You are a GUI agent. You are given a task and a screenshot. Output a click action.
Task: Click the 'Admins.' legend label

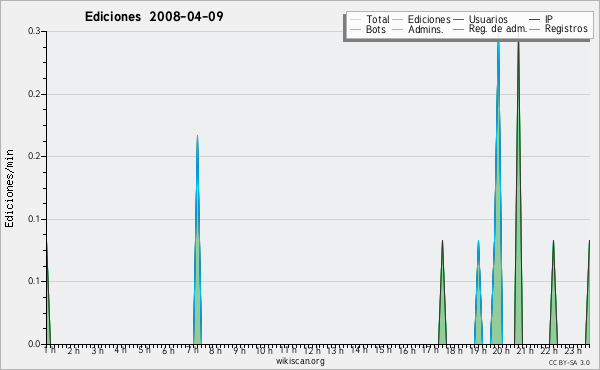[x=426, y=29]
